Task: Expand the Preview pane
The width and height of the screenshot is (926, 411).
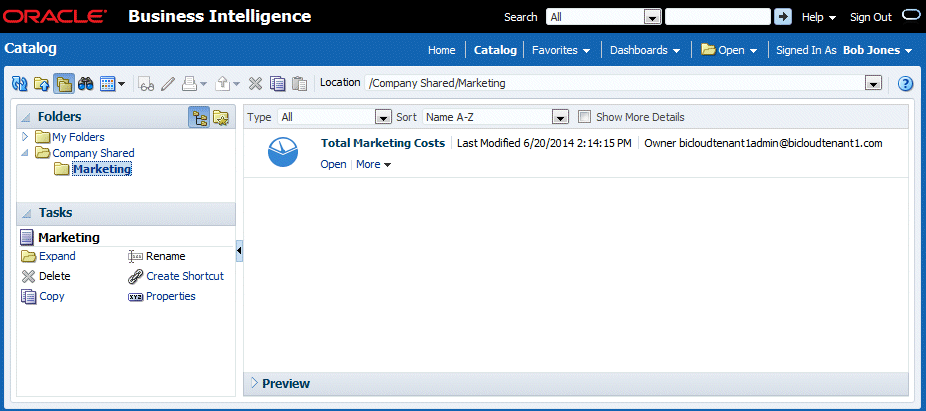Action: click(255, 383)
